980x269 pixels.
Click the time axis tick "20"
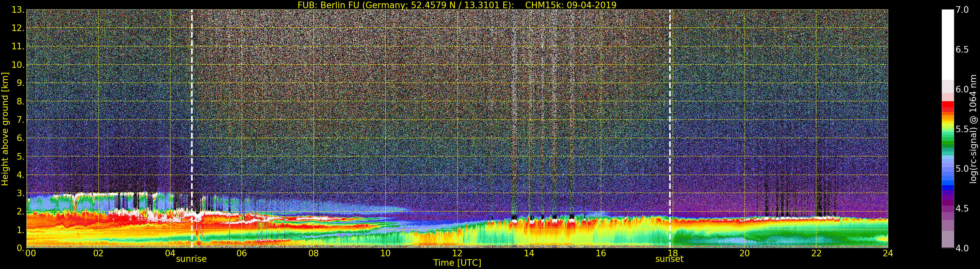click(745, 253)
